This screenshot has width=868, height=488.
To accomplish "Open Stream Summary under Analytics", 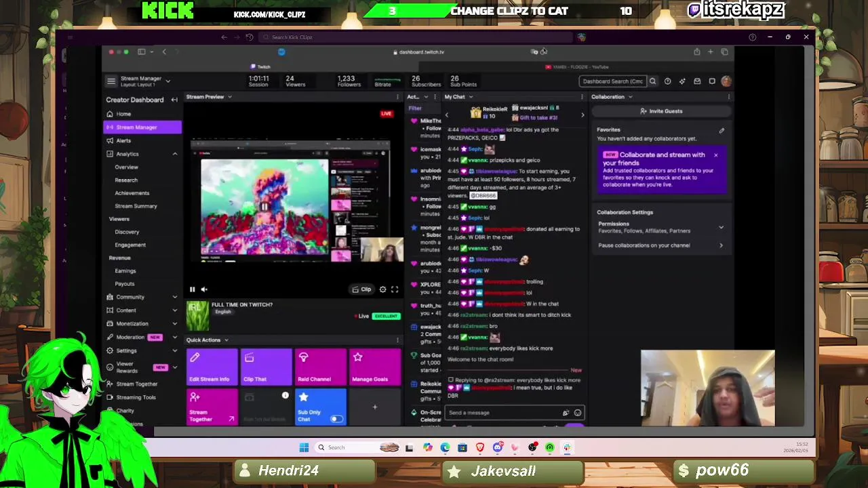I will click(136, 206).
